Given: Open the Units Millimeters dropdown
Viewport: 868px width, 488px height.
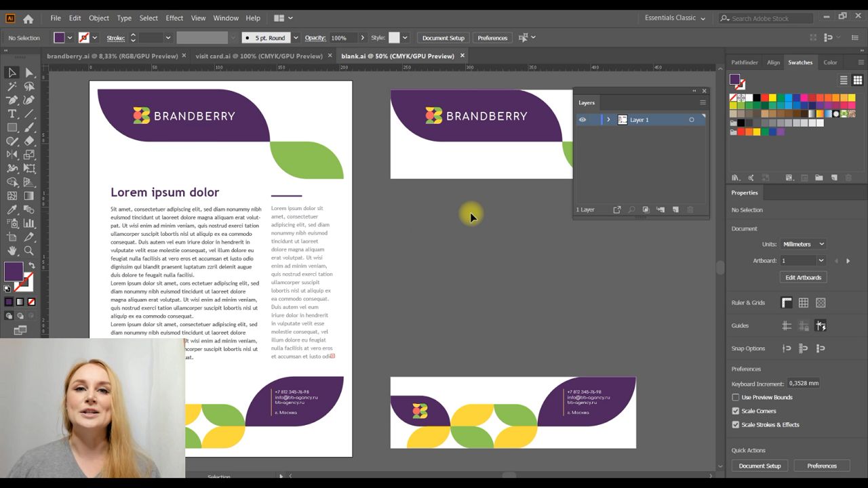Looking at the screenshot, I should coord(803,244).
